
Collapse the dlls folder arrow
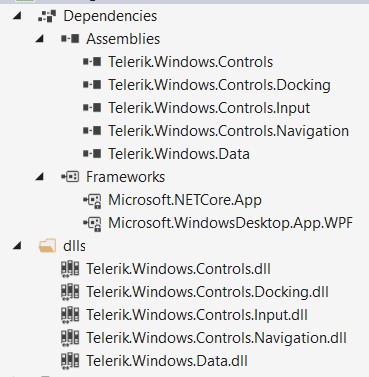pyautogui.click(x=17, y=246)
